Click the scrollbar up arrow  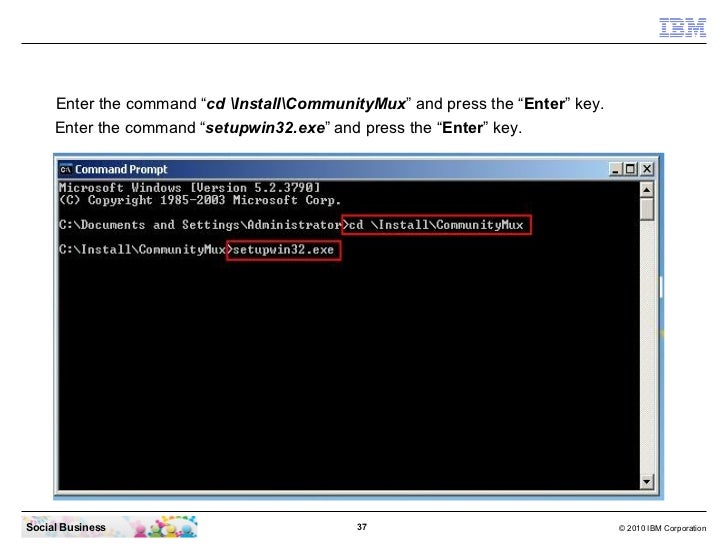646,189
